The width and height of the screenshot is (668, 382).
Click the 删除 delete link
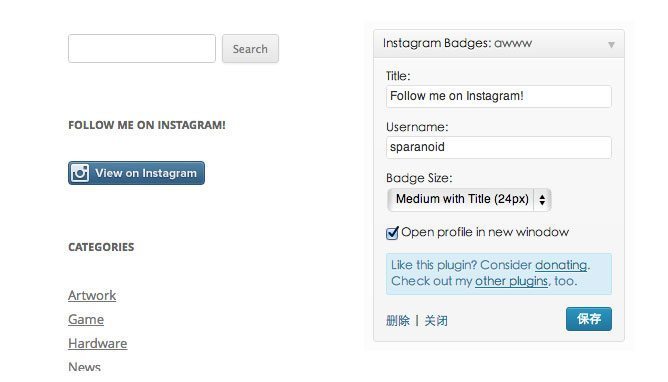click(398, 320)
